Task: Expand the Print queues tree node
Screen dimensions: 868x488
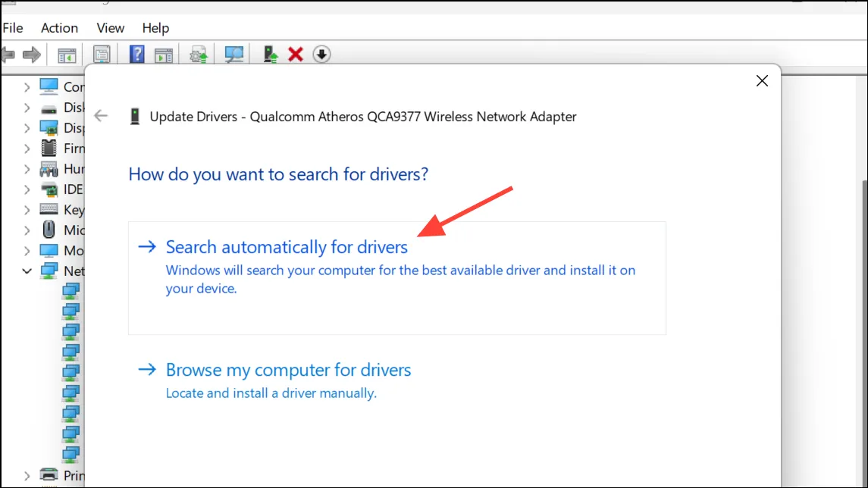Action: [27, 475]
